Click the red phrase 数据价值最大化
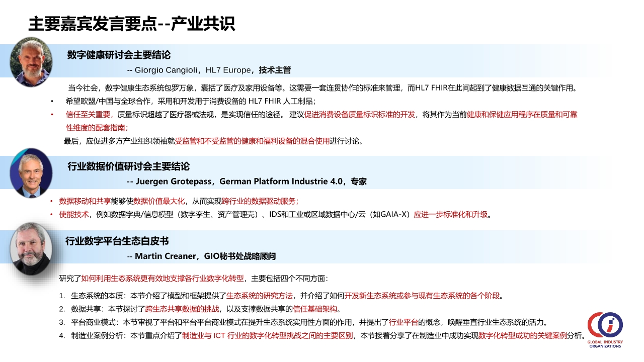The image size is (644, 362). (159, 201)
